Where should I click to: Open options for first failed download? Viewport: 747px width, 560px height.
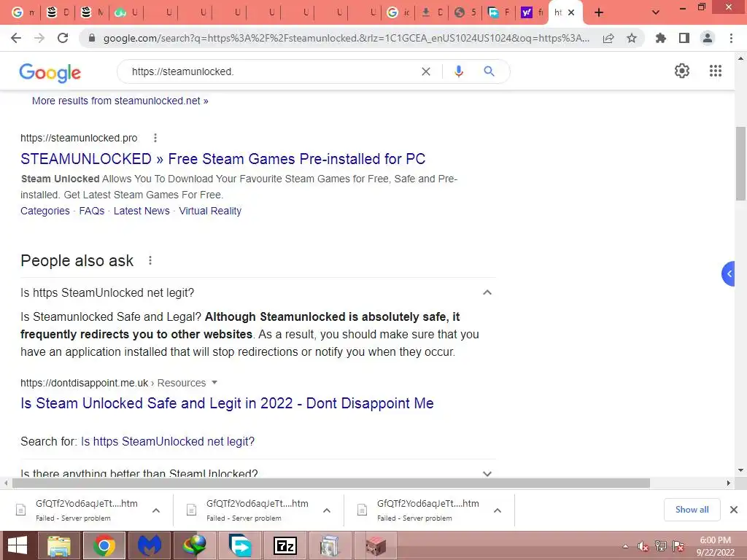click(156, 510)
